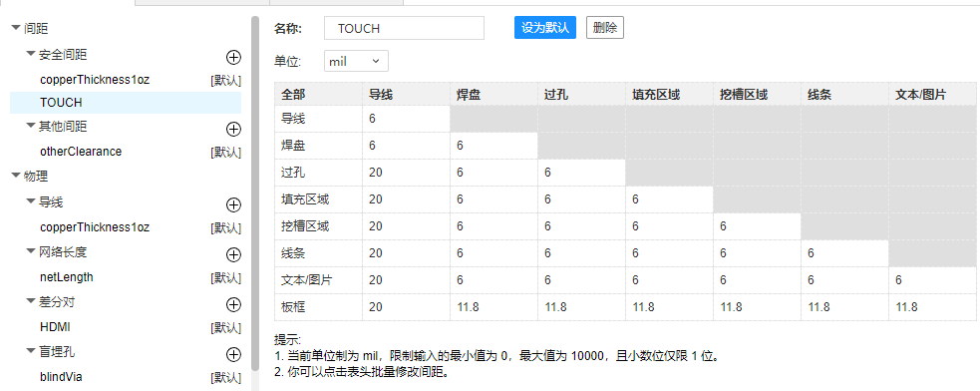Screen dimensions: 980x391
Task: Click the 过孔 row label
Action: (318, 173)
